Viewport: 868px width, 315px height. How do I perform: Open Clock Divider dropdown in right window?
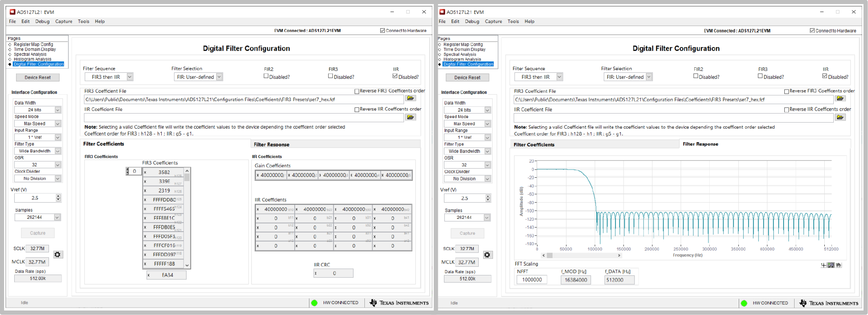[x=487, y=179]
